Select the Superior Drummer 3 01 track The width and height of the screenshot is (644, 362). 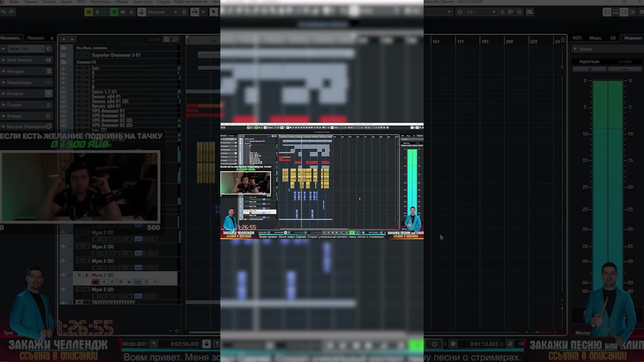[x=116, y=55]
